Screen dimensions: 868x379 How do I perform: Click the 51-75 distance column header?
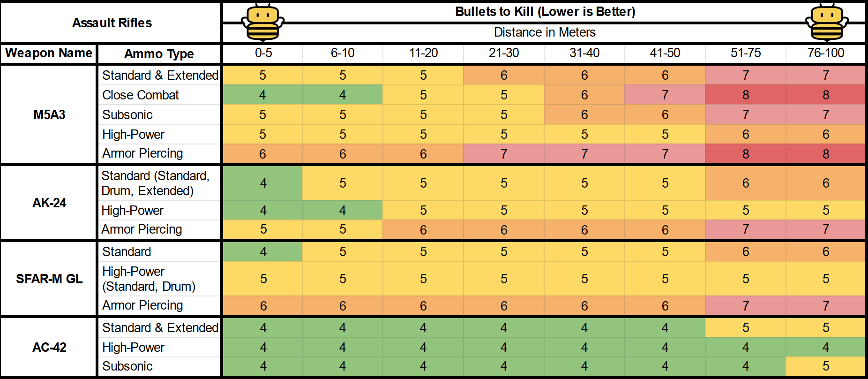(x=745, y=53)
